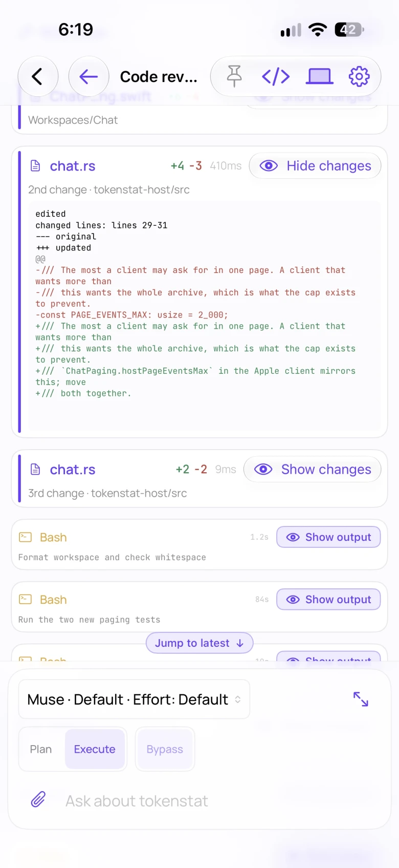Screen dimensions: 399x868
Task: Tap the file icon beside the 2nd change chat.rs
Action: point(35,166)
